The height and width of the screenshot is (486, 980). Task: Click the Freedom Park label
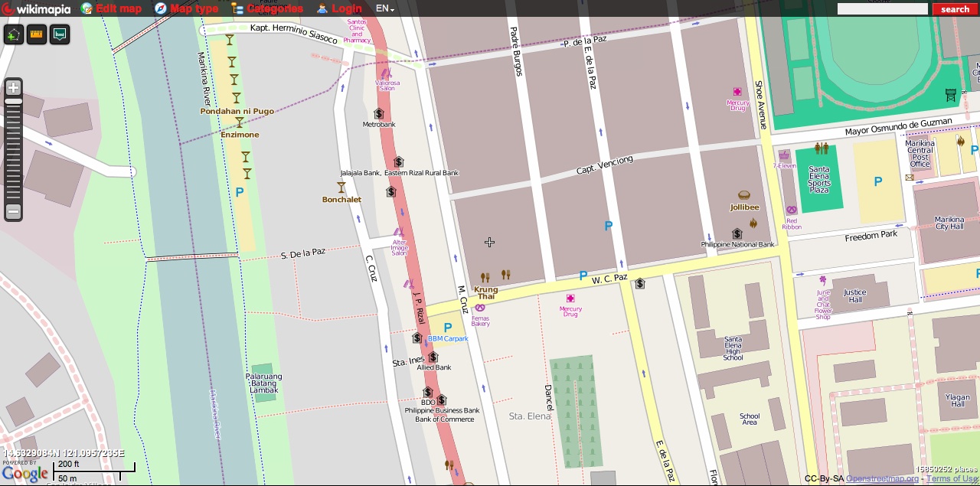point(871,236)
